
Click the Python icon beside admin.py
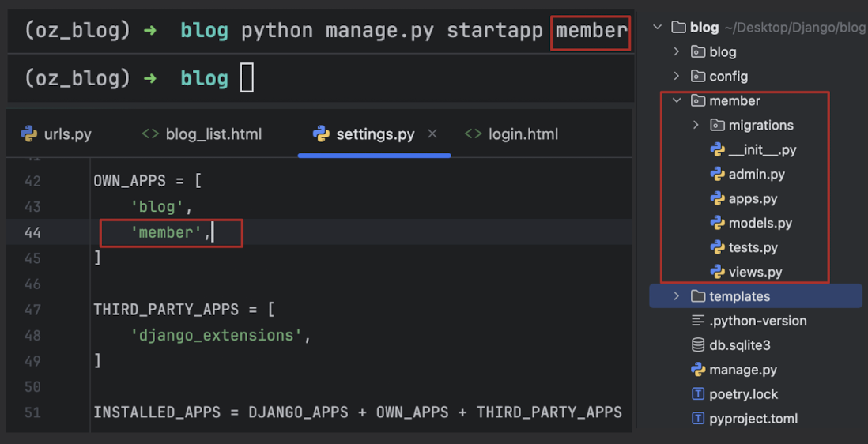[718, 175]
